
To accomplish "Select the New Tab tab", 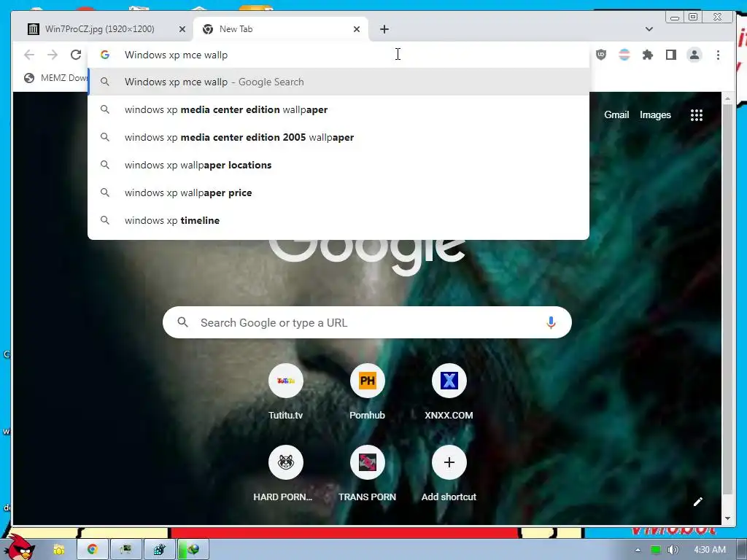I will pos(281,29).
